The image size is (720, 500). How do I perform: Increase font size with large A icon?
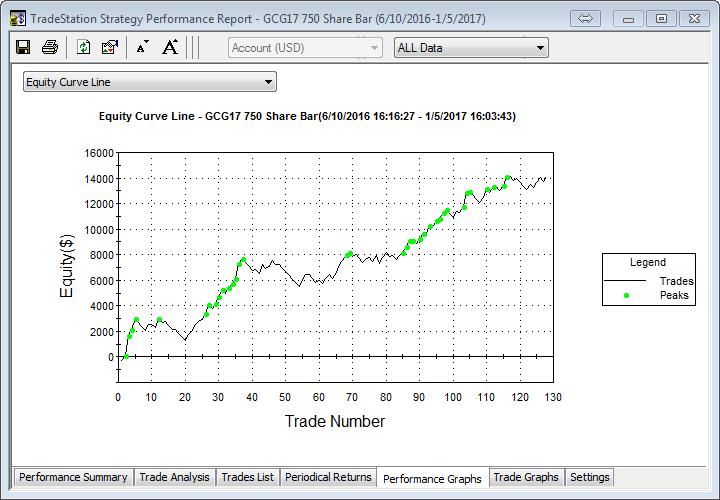pos(170,47)
